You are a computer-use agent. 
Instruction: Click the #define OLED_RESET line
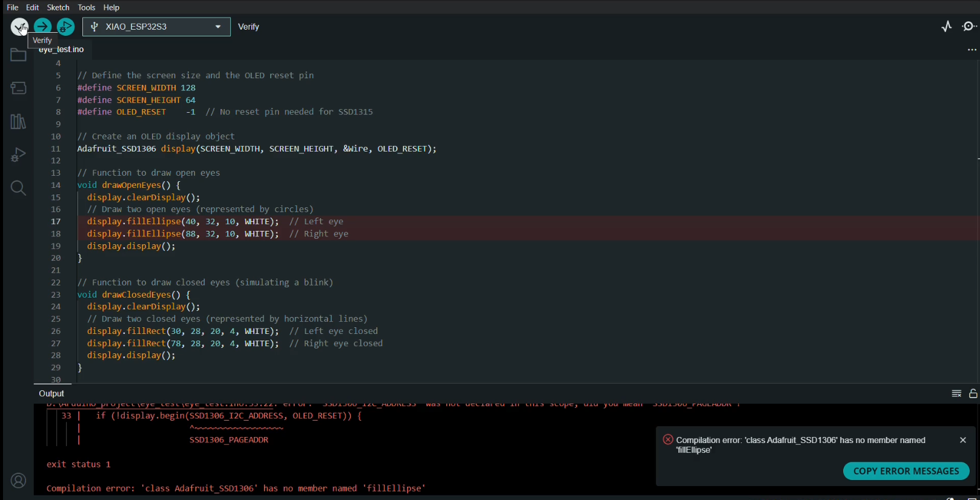coord(225,112)
